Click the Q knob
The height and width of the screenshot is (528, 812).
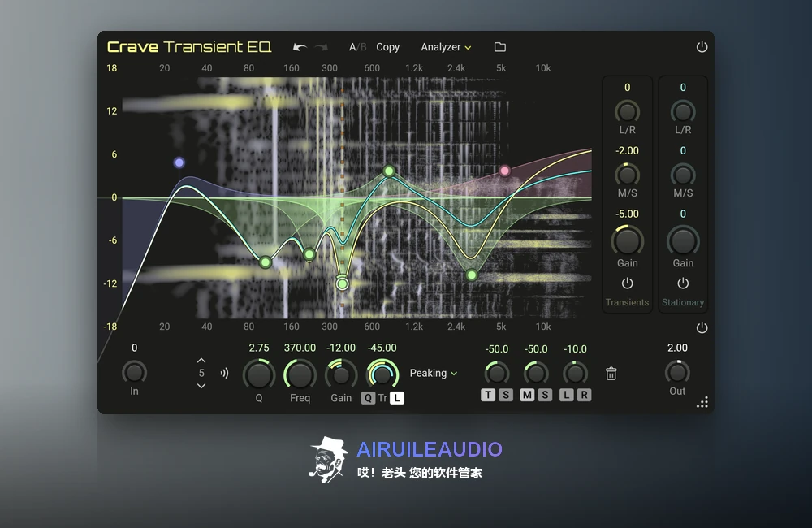pos(259,374)
